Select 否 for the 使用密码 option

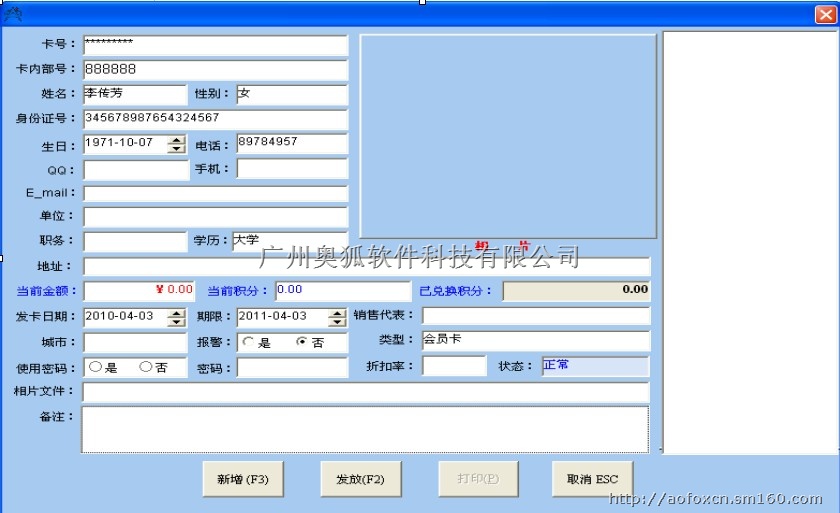pos(145,367)
